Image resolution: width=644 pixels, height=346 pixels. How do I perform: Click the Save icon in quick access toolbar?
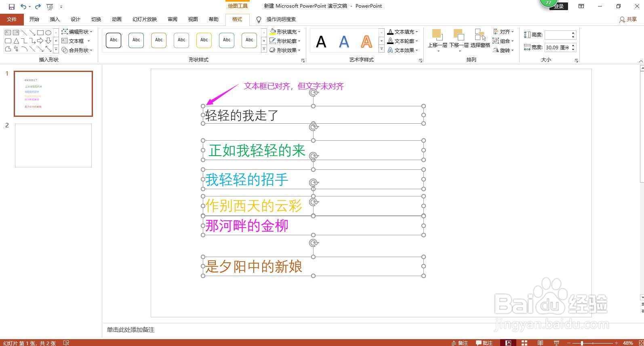12,6
